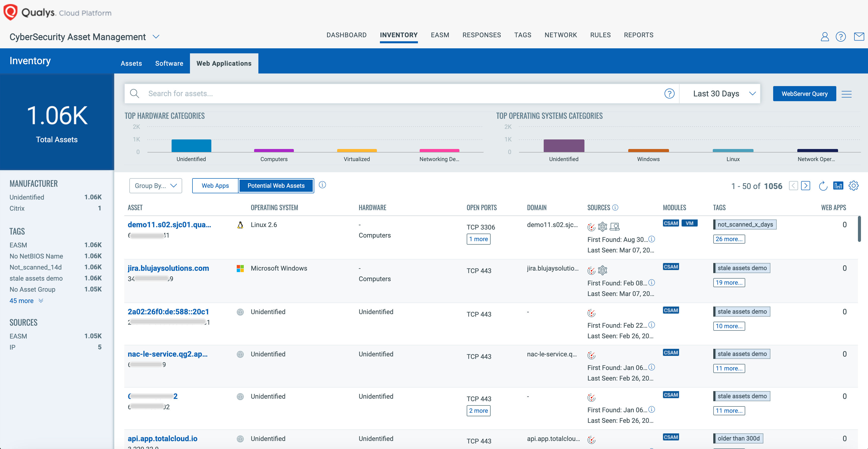Open the mail envelope icon

point(859,36)
